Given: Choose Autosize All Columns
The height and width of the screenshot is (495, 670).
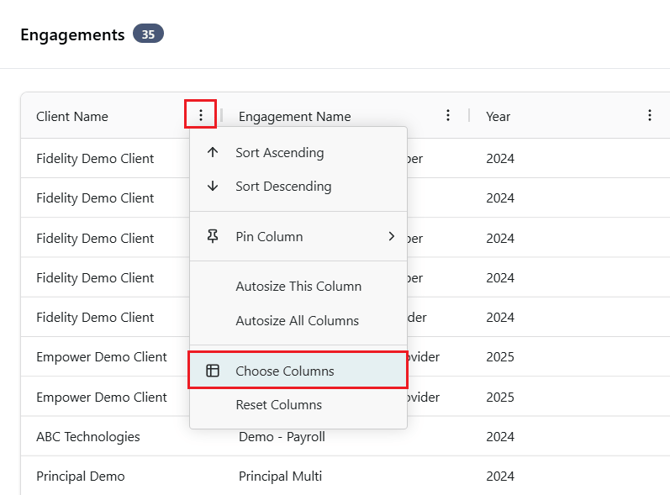Looking at the screenshot, I should 298,320.
